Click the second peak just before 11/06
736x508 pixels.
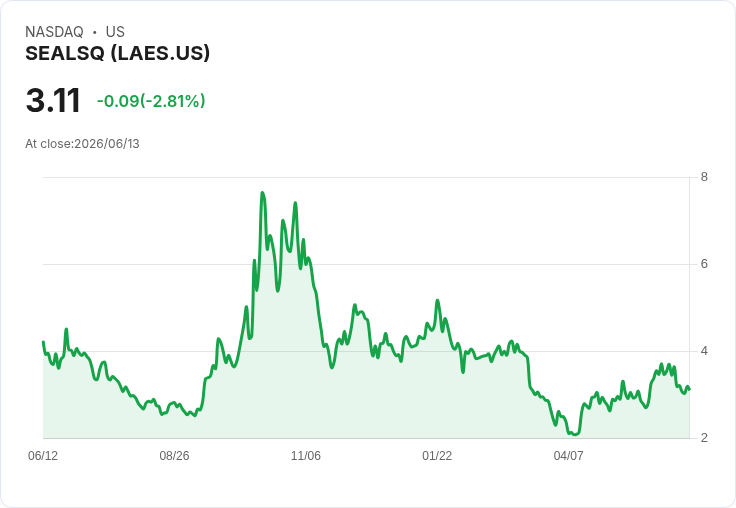[x=295, y=203]
